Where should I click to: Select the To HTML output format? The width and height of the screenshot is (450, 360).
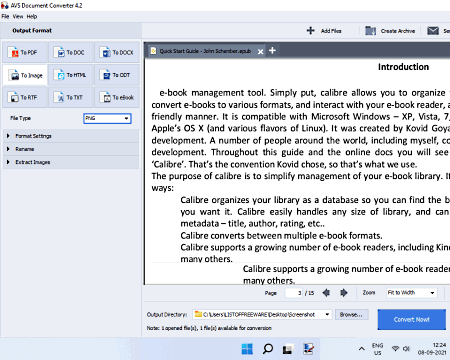coord(71,75)
